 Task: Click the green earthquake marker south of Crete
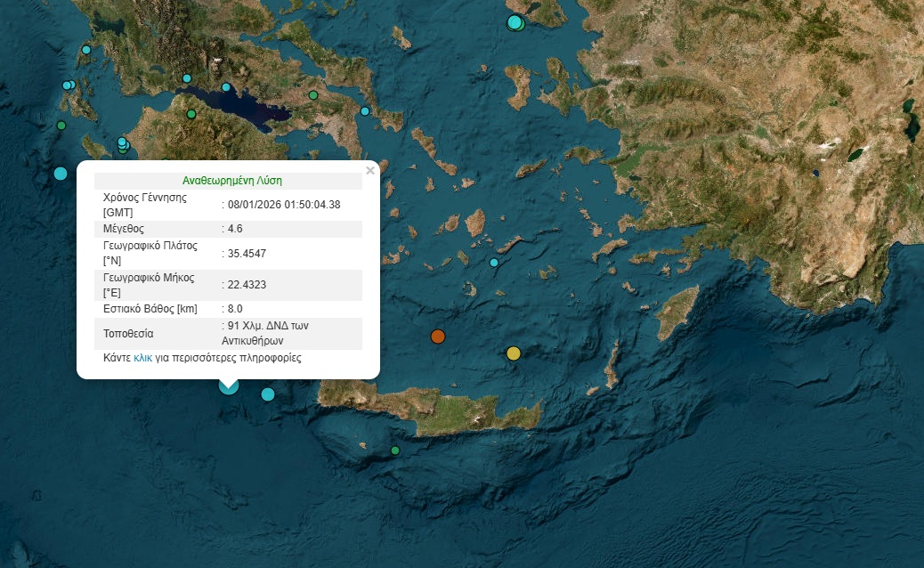click(x=395, y=450)
